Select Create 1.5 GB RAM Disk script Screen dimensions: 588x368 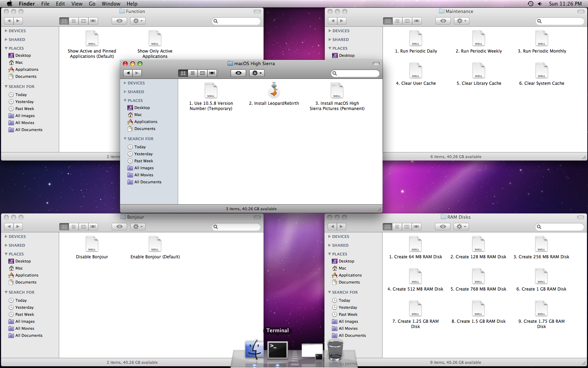coord(478,308)
